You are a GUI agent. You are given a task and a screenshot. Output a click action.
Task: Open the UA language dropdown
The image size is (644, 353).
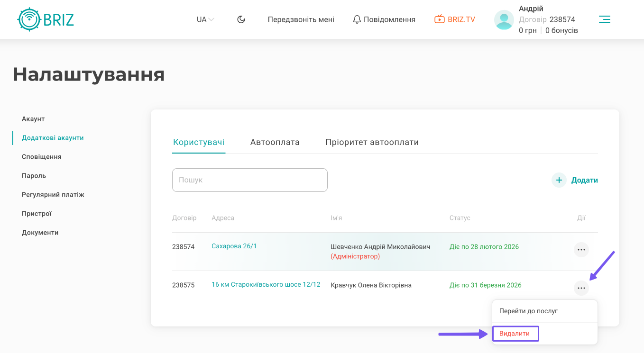click(x=205, y=19)
